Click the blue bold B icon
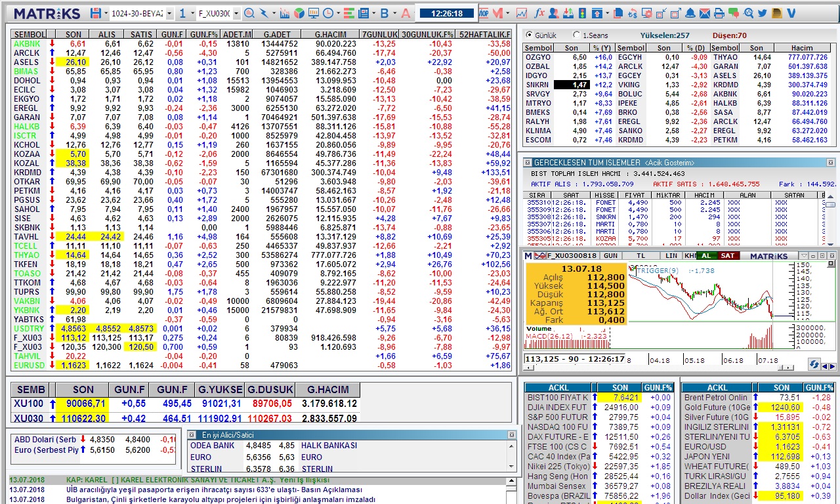Image resolution: width=840 pixels, height=504 pixels. (384, 13)
